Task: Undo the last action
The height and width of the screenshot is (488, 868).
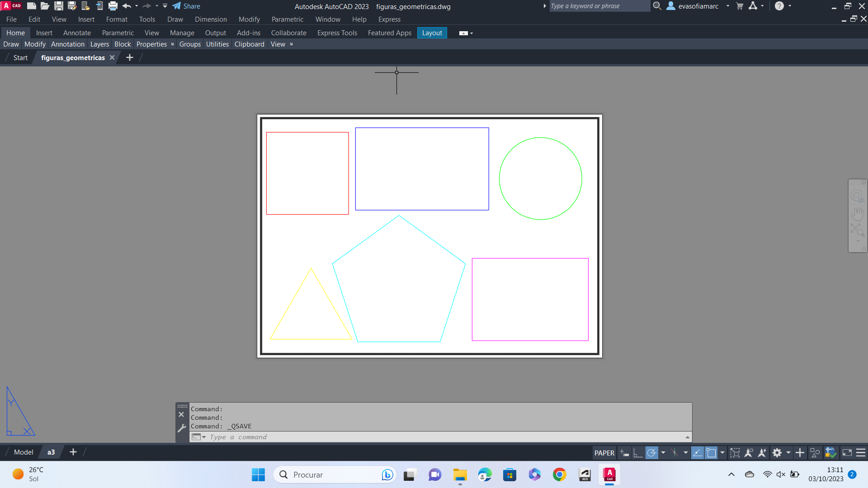Action: (127, 6)
